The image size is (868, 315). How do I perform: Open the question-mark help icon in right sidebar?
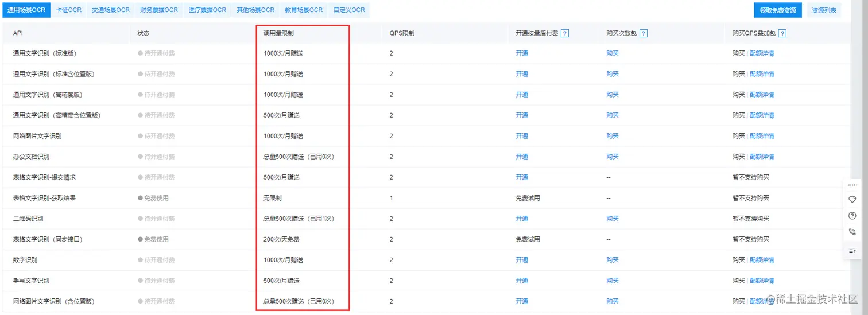(852, 216)
